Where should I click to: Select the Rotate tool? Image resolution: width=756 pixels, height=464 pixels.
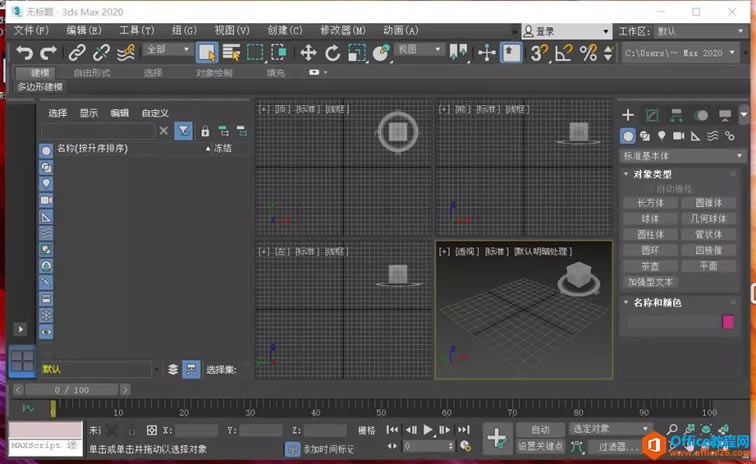coord(332,52)
